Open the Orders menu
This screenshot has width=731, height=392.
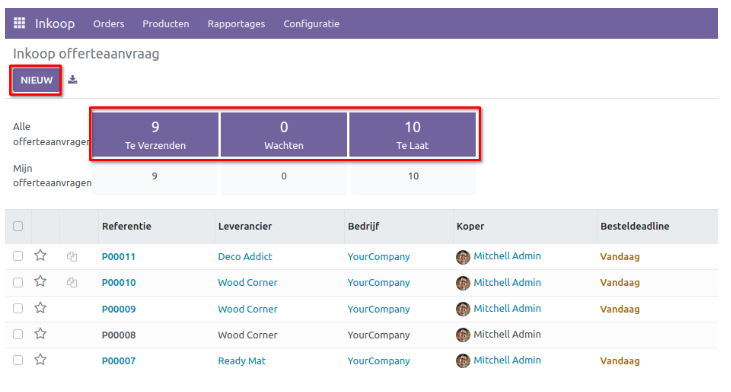[109, 24]
